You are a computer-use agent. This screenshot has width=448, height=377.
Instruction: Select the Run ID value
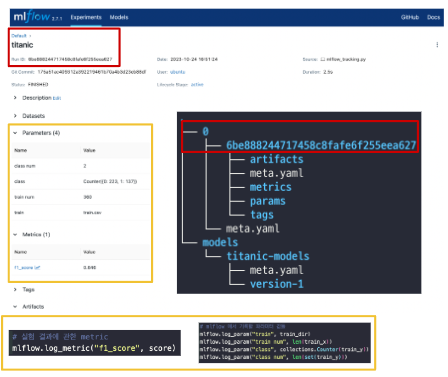click(x=70, y=59)
